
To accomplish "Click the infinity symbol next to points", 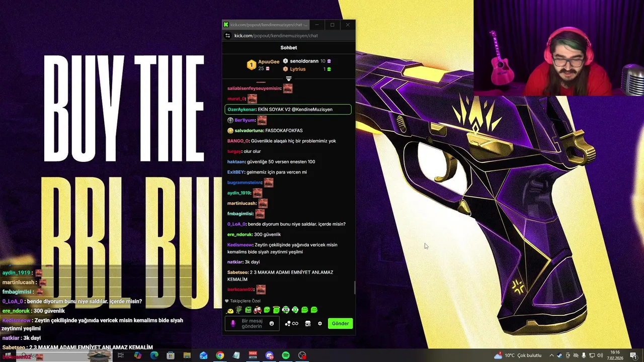I will pos(295,323).
